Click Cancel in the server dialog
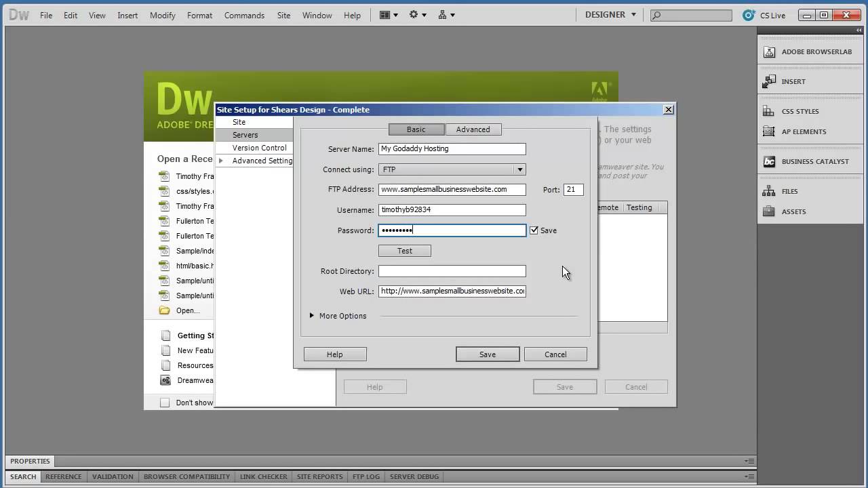Screen dimensions: 868x488 coord(555,354)
